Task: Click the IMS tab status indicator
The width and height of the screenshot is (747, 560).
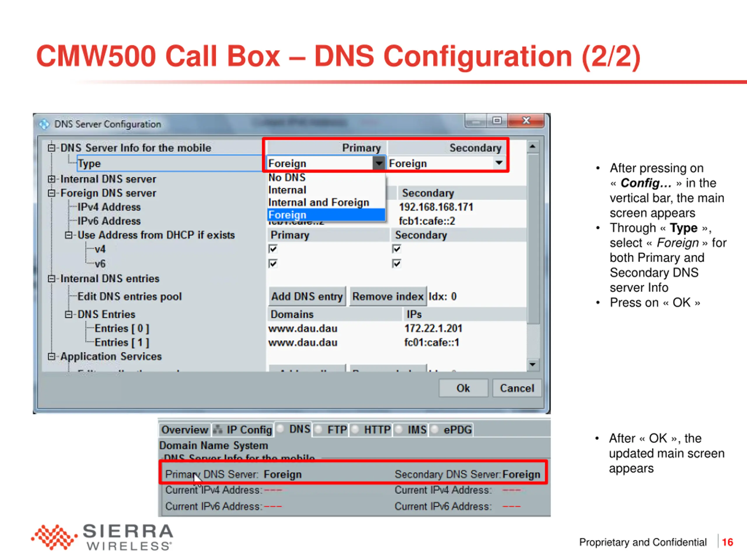Action: pos(399,429)
